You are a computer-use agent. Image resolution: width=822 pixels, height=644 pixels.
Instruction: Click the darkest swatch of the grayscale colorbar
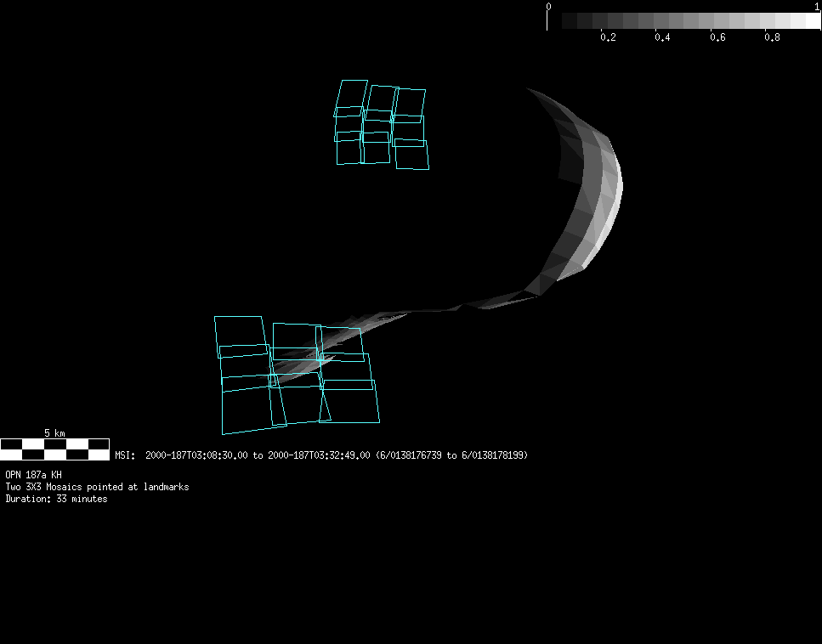[570, 21]
